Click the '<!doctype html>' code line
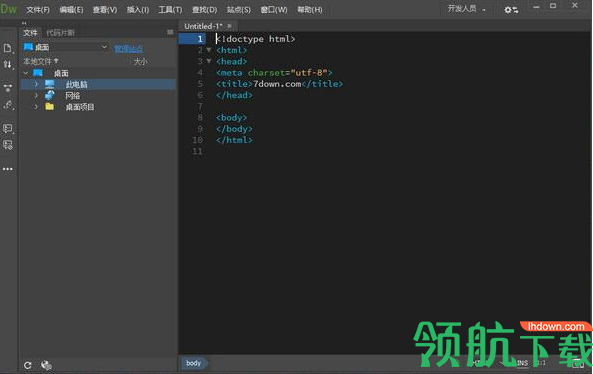The image size is (593, 374). pyautogui.click(x=255, y=39)
